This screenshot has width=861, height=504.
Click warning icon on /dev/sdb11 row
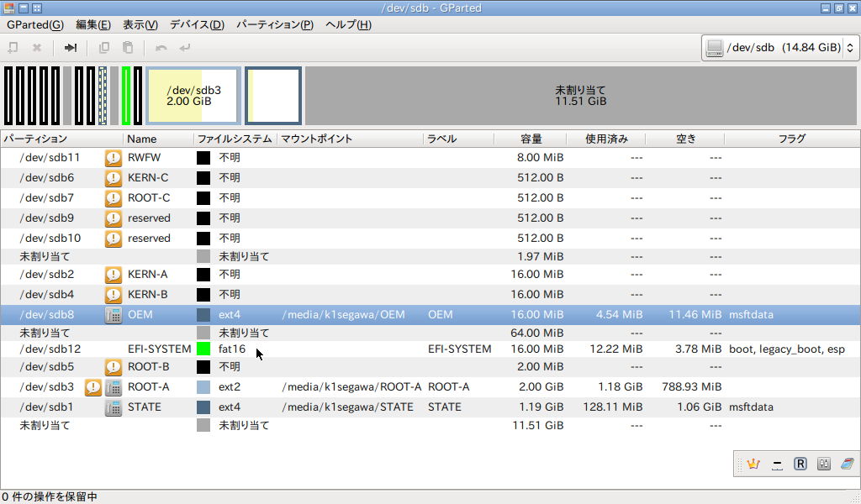(114, 158)
